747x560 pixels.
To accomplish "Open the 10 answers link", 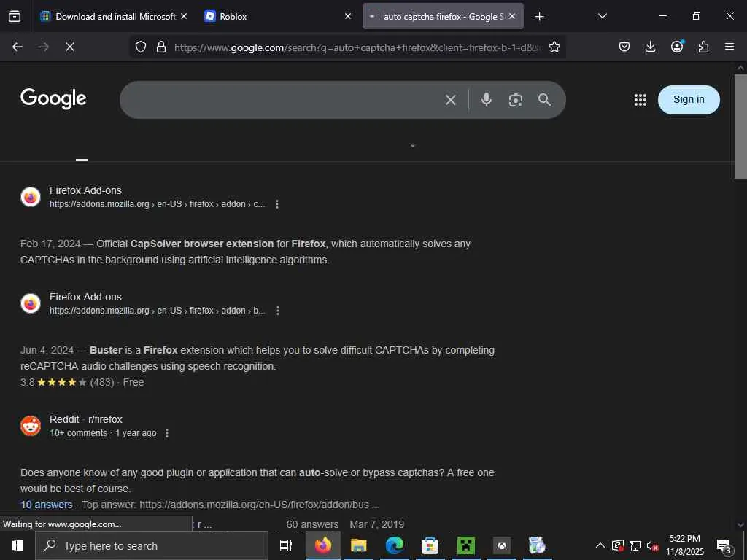I will [x=46, y=505].
